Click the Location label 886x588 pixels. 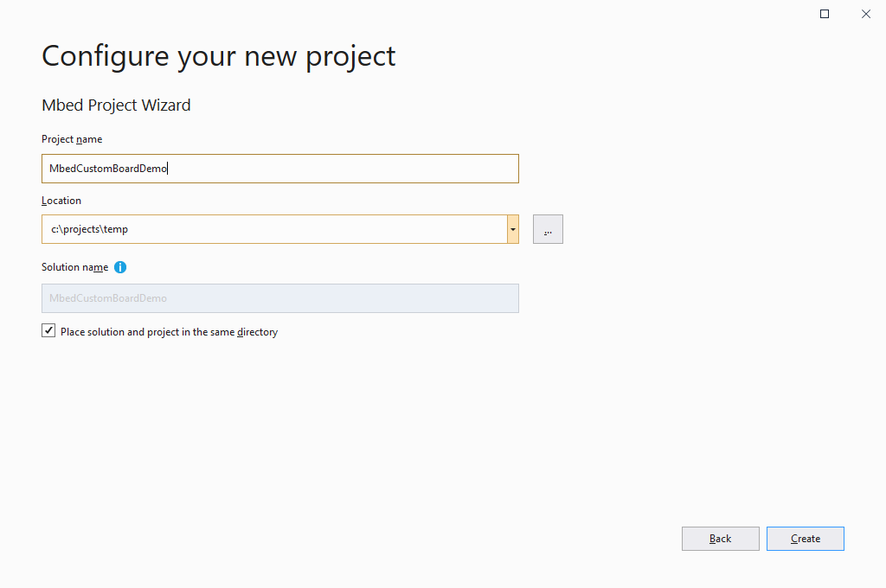point(61,201)
